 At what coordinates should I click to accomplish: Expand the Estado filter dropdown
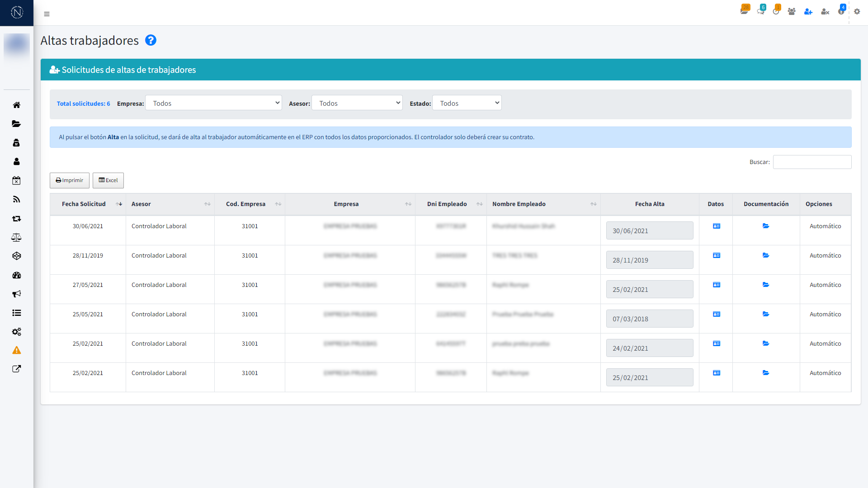(467, 103)
